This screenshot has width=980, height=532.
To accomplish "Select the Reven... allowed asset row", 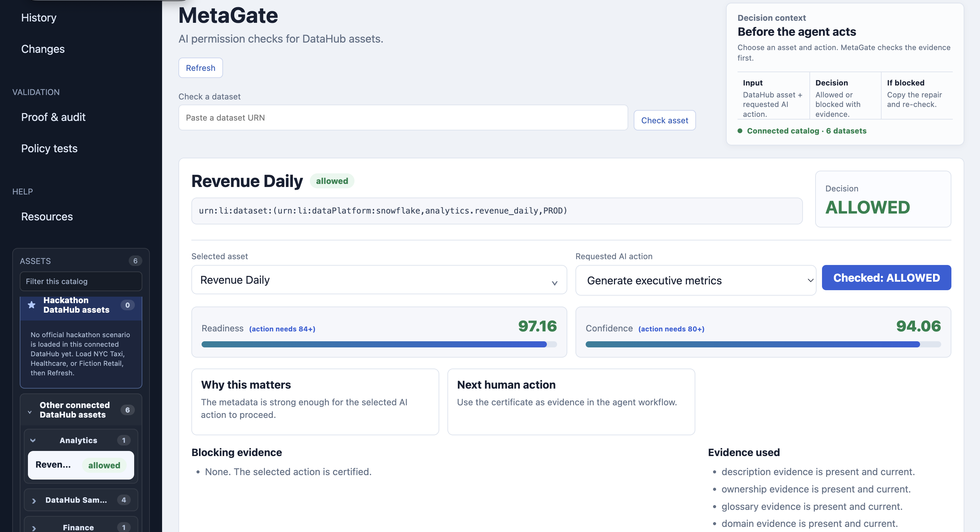I will (x=81, y=465).
